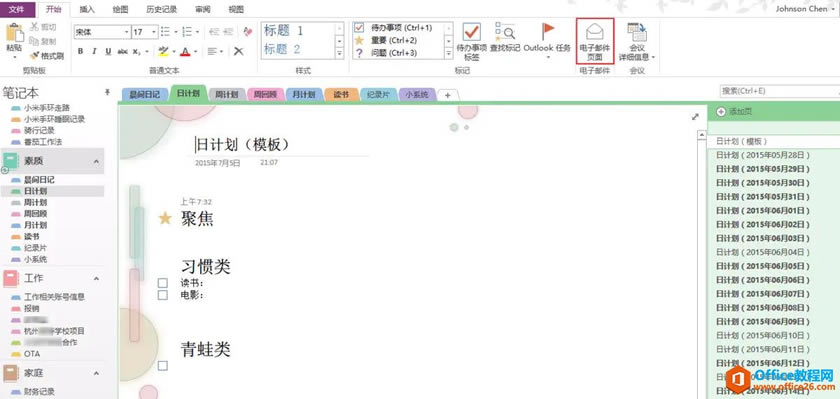Click the 待办事项标签 checkmark icon
Screen dimensions: 840x399
(x=472, y=32)
